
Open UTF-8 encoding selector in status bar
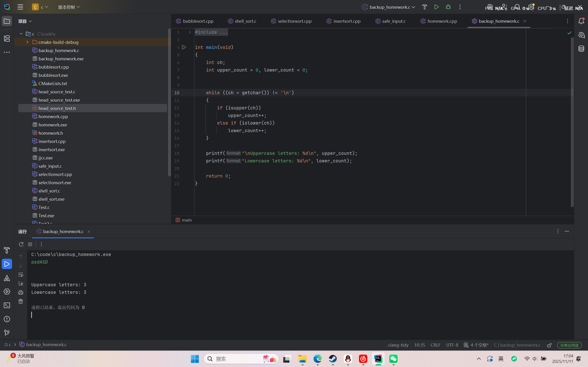tap(452, 345)
